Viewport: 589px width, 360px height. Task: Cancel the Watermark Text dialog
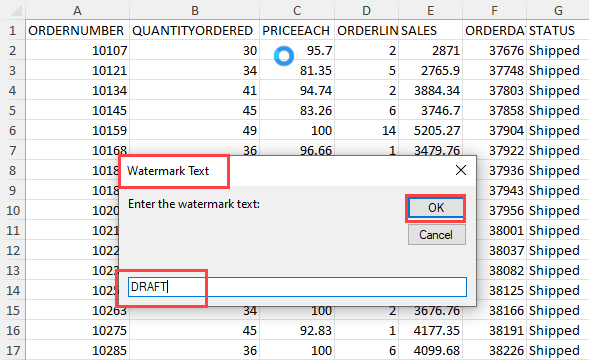436,235
